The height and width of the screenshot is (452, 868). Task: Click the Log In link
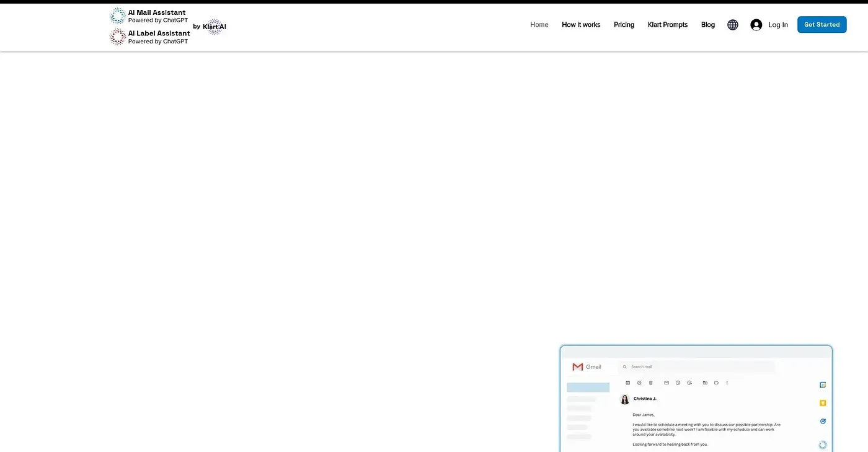(778, 25)
